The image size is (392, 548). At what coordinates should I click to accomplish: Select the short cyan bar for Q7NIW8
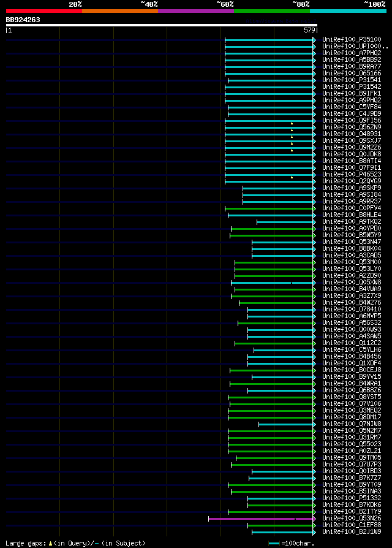[286, 424]
